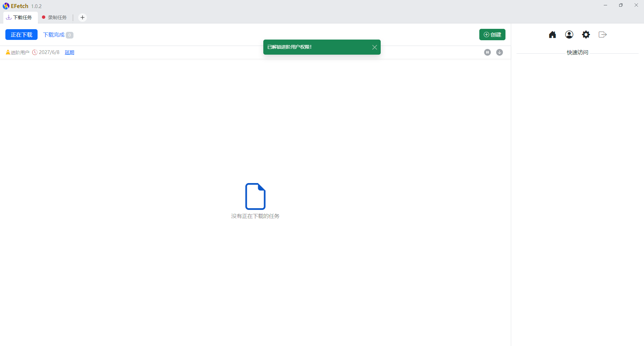Select the 下载完成 filter
The image size is (644, 346).
(x=58, y=35)
